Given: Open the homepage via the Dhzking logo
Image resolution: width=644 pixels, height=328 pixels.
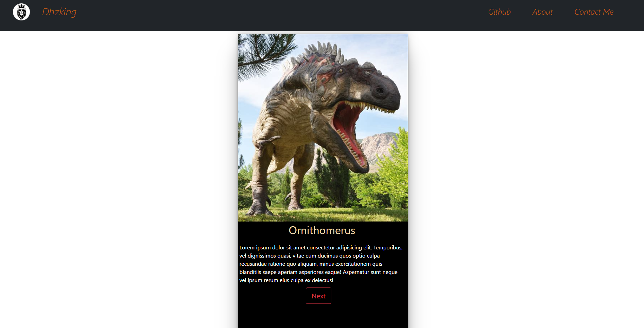Looking at the screenshot, I should click(58, 12).
